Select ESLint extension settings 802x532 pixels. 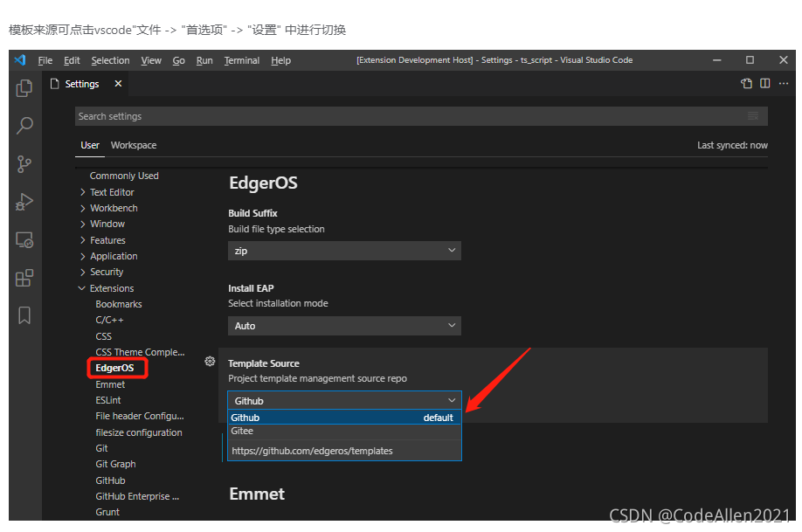108,401
